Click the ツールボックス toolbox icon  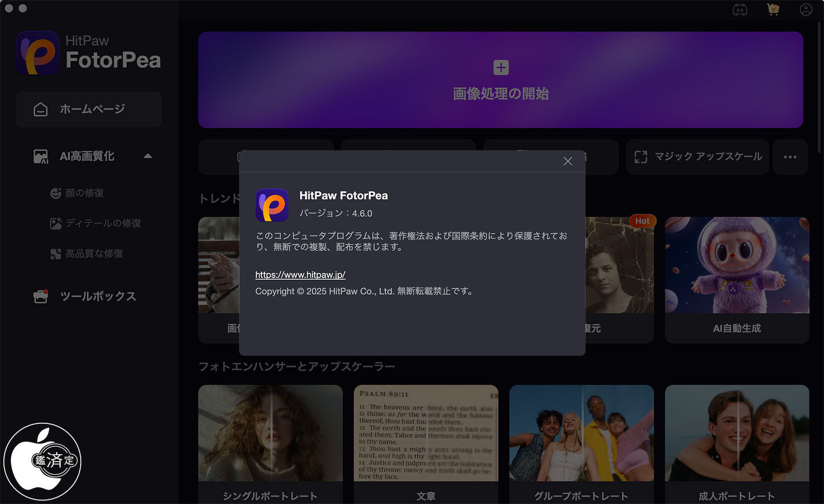tap(41, 296)
